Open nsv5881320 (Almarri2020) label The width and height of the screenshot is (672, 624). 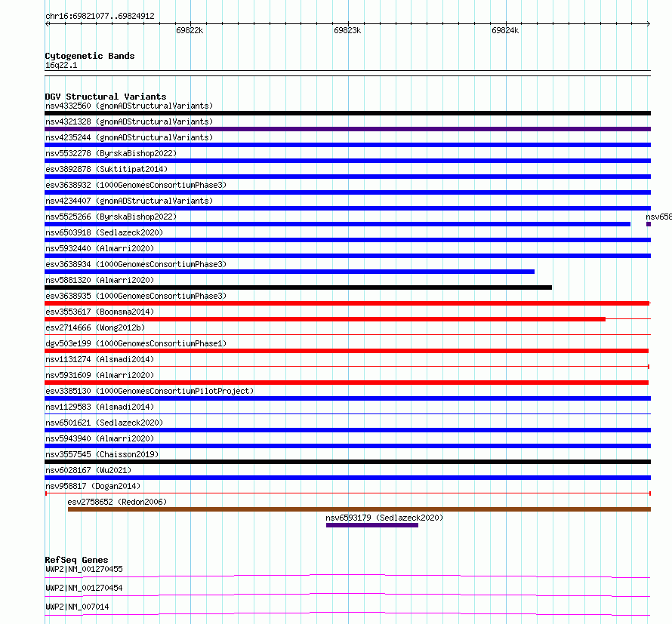tap(100, 280)
